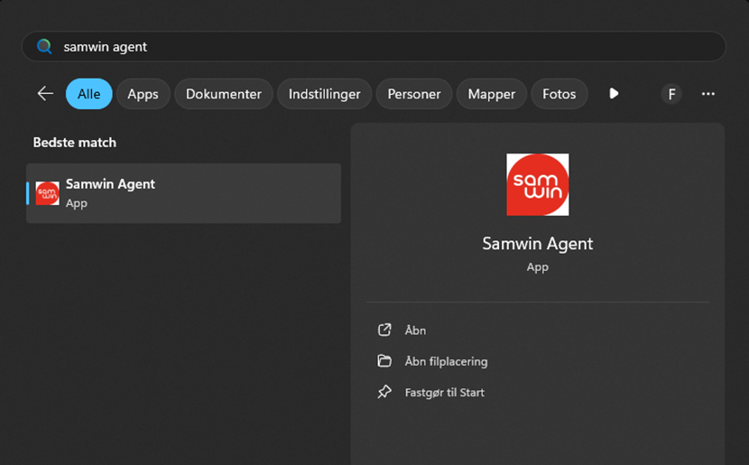Open the F account avatar
Screen dimensions: 749x465
click(x=671, y=94)
